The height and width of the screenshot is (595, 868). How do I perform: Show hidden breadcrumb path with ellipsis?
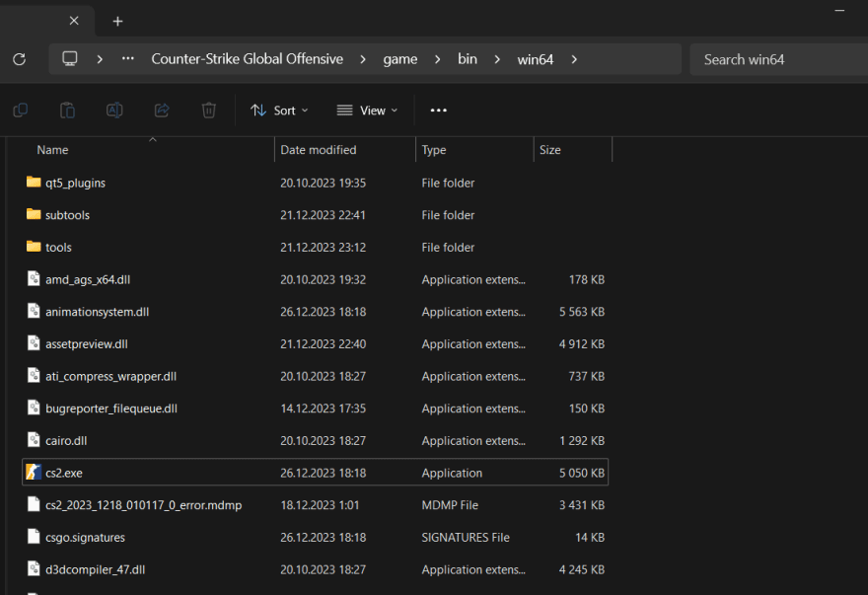(128, 59)
